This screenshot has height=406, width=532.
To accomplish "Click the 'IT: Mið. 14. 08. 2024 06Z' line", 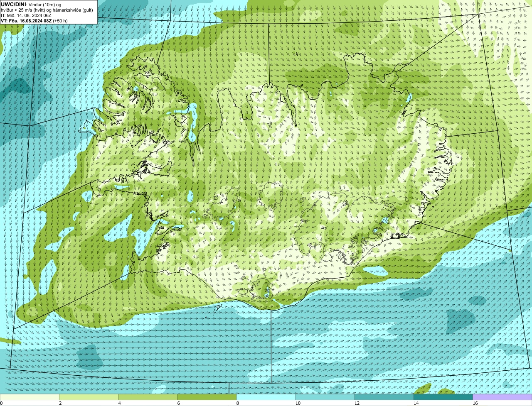I will [x=26, y=15].
